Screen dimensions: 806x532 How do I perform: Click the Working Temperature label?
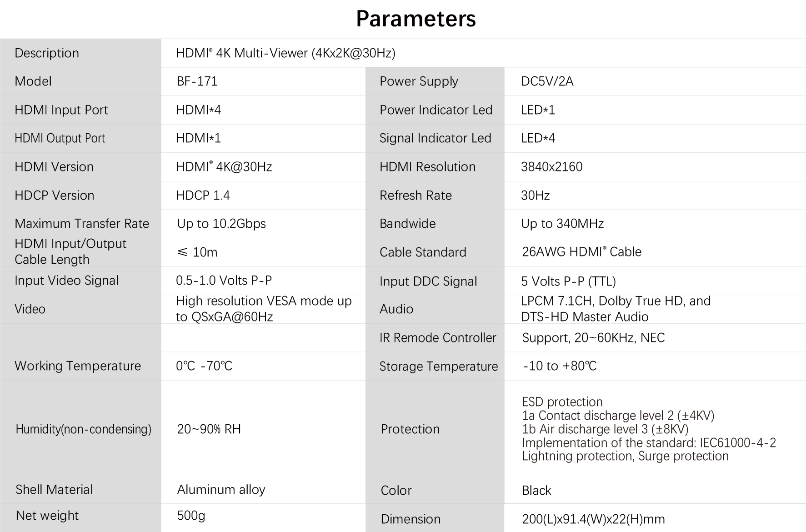point(78,366)
